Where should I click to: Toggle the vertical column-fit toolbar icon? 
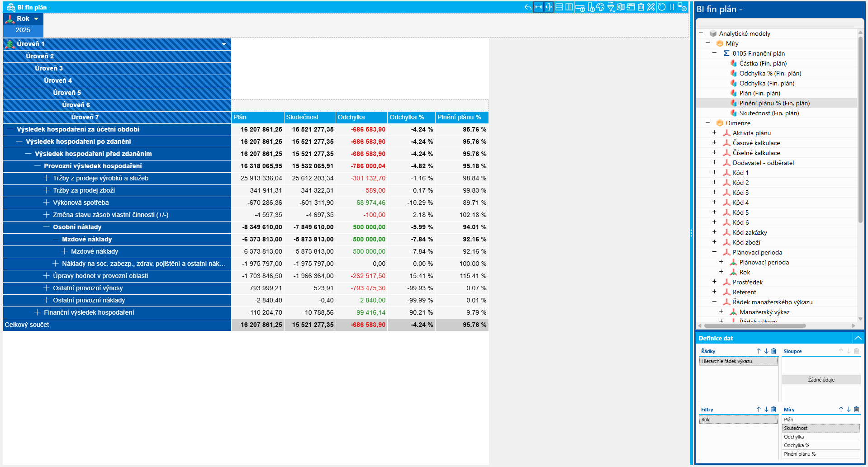point(549,7)
